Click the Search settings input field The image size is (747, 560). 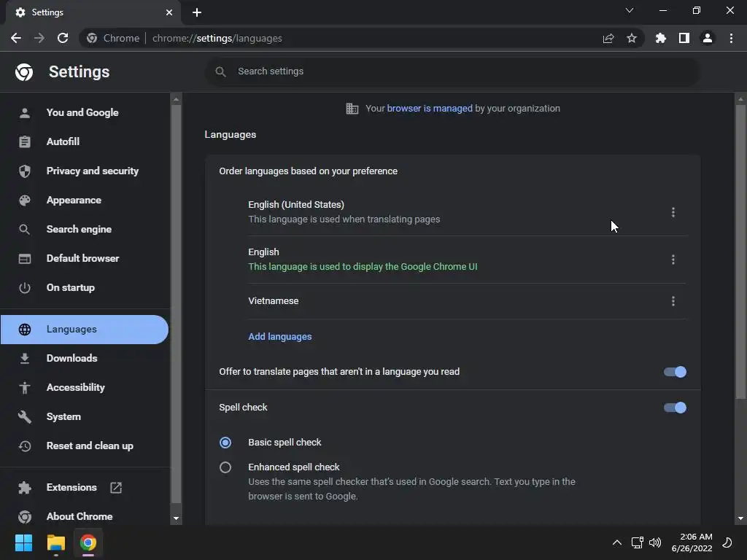[x=452, y=71]
